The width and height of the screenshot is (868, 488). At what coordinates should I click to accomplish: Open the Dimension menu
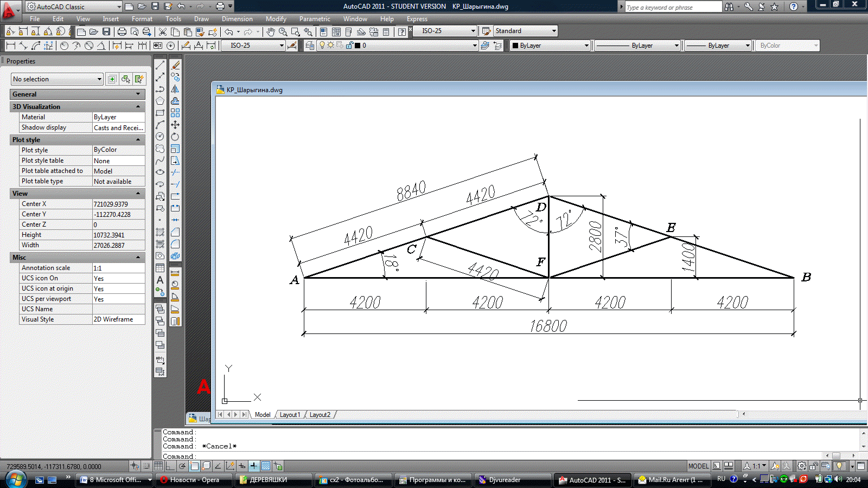click(237, 19)
